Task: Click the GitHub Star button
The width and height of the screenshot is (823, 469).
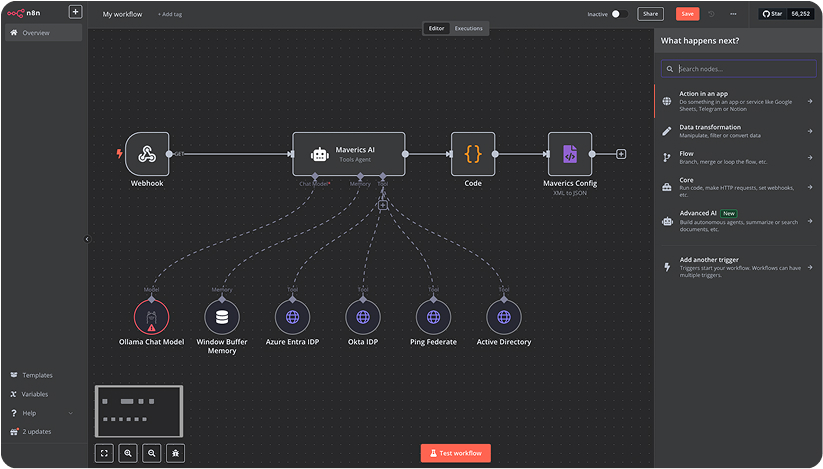Action: (773, 14)
